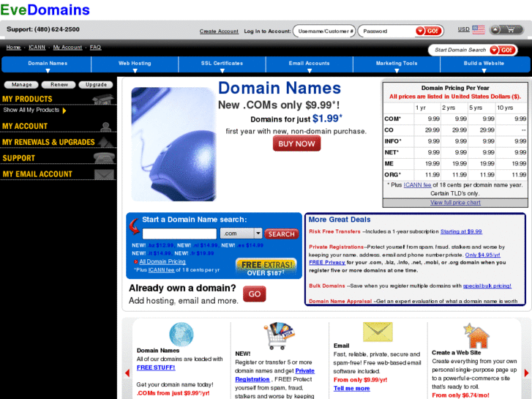532x399 pixels.
Task: Open the .com TLD dropdown
Action: [241, 234]
